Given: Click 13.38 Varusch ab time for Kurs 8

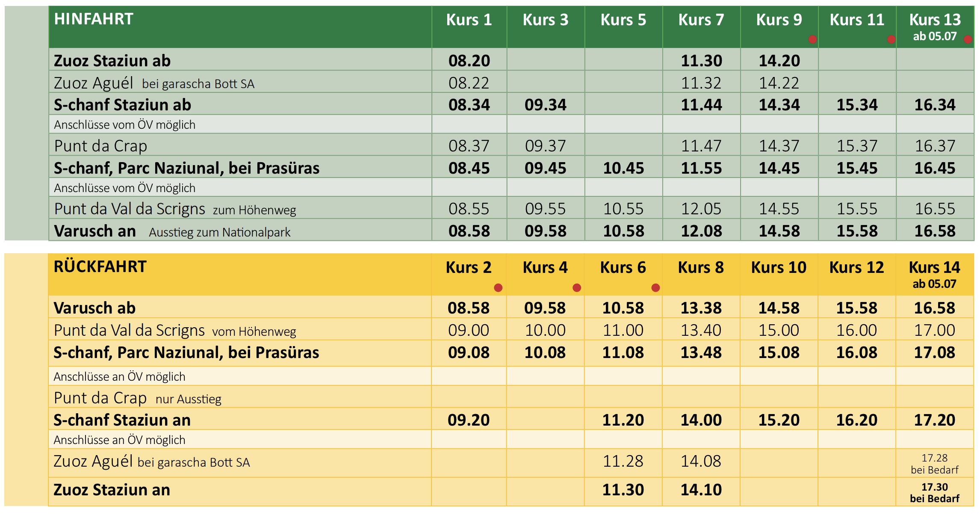Looking at the screenshot, I should [701, 308].
